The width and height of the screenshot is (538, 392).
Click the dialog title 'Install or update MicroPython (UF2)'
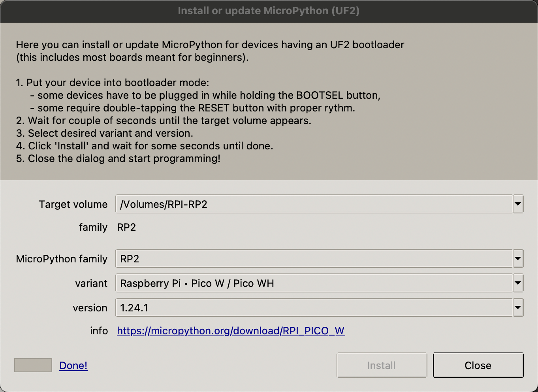point(269,11)
